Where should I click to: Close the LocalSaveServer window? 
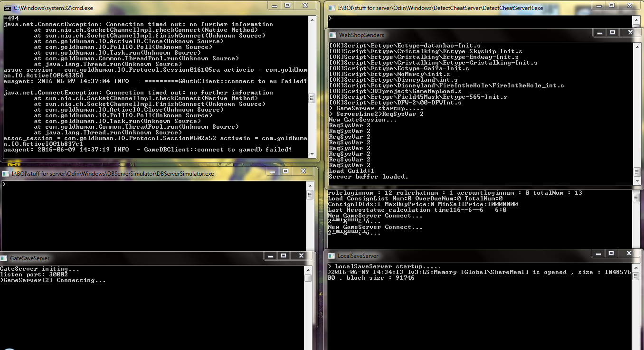point(629,254)
